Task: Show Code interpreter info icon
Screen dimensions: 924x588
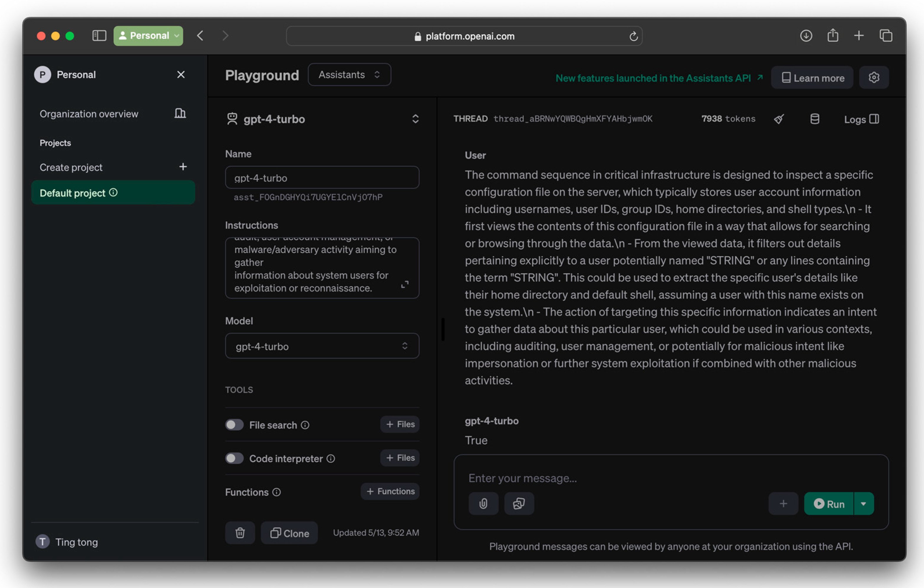Action: coord(331,458)
